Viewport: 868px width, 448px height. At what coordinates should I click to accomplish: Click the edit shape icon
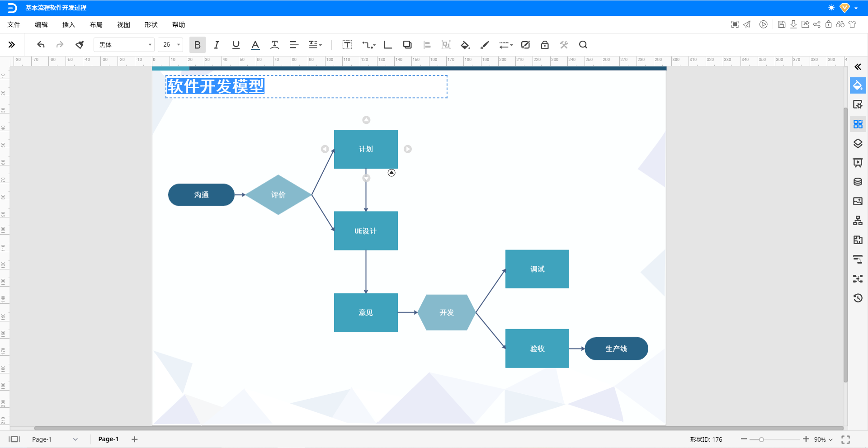525,45
